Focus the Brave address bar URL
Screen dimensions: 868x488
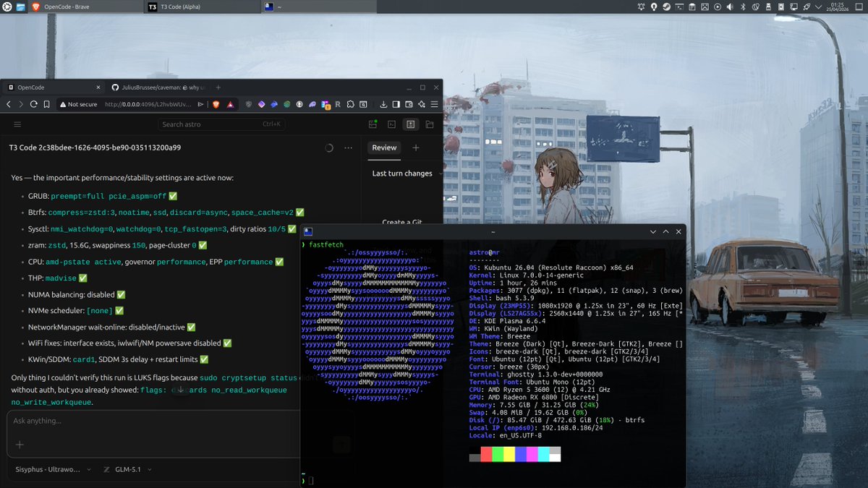click(x=148, y=104)
